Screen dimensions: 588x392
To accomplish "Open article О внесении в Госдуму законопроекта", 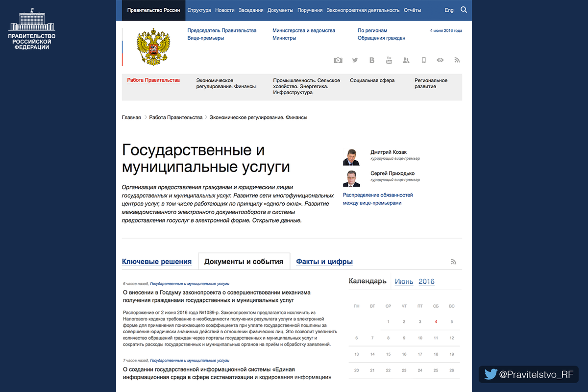I will coord(217,296).
